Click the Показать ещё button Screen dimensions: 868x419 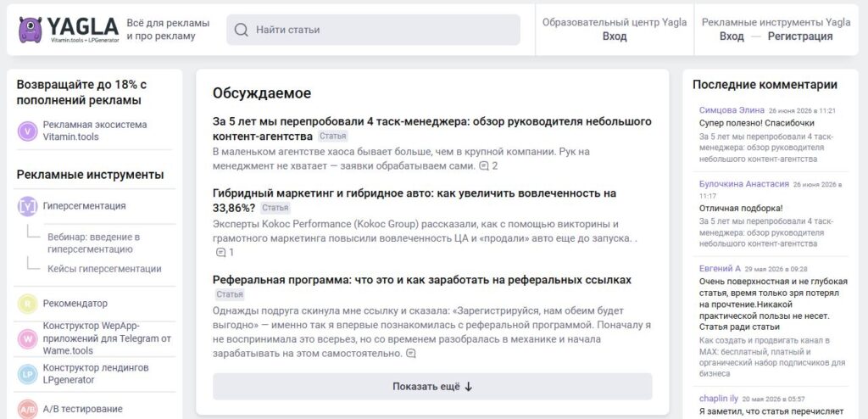tap(432, 387)
